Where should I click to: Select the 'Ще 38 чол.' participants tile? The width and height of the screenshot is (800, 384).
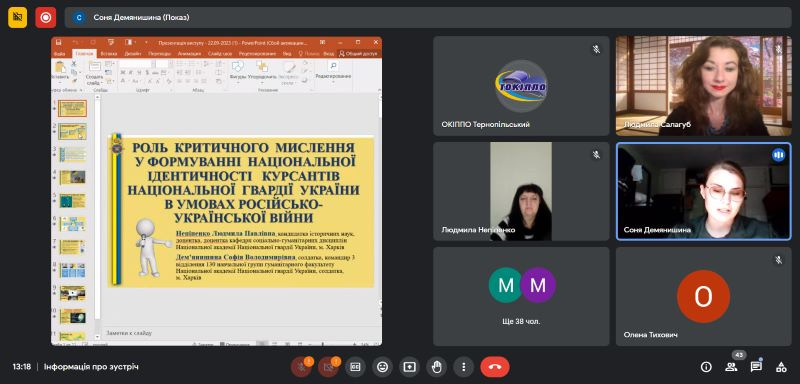(x=521, y=296)
